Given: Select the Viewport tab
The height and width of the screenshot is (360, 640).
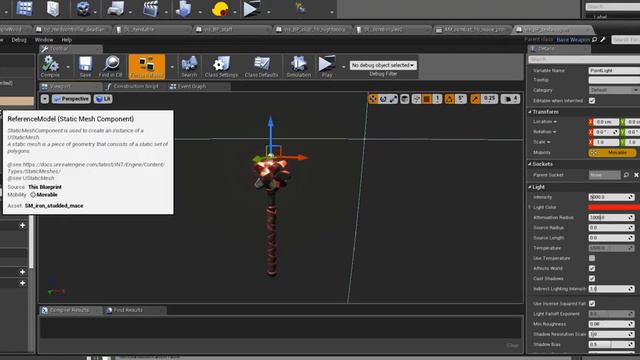Looking at the screenshot, I should tap(60, 87).
